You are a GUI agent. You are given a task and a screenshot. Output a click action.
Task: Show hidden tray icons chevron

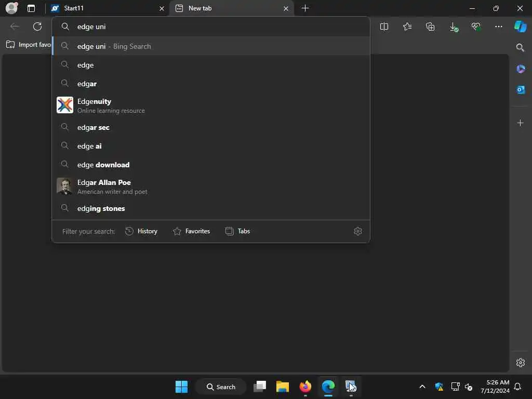[x=422, y=387]
